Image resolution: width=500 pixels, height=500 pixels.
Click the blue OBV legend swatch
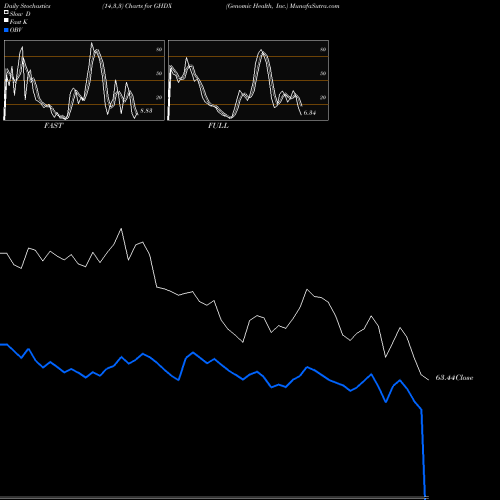pos(6,30)
